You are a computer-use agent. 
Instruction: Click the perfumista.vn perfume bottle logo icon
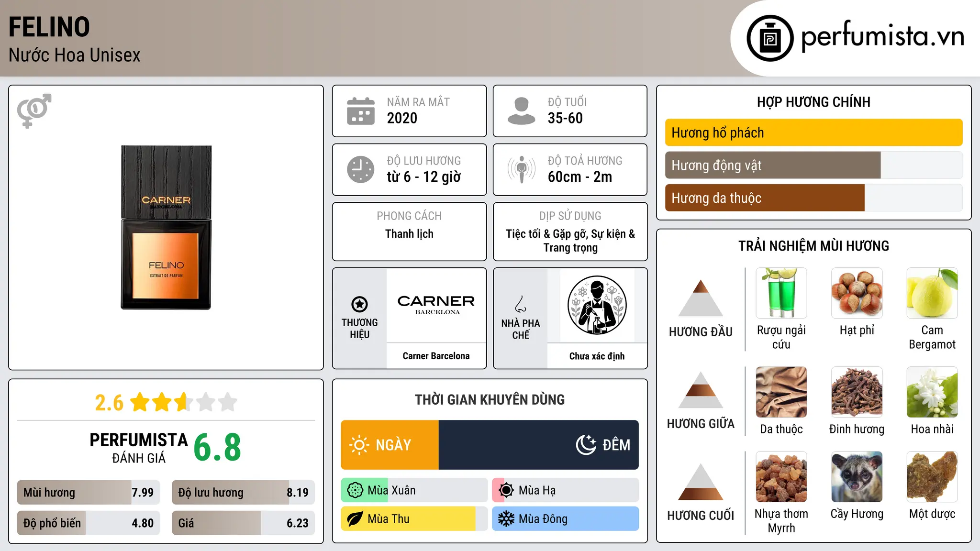click(x=770, y=38)
